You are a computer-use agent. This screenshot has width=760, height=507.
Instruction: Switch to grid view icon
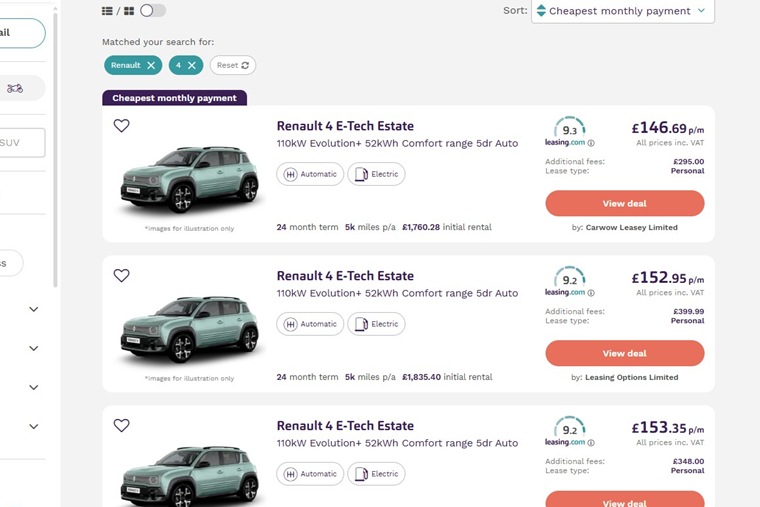[x=129, y=11]
